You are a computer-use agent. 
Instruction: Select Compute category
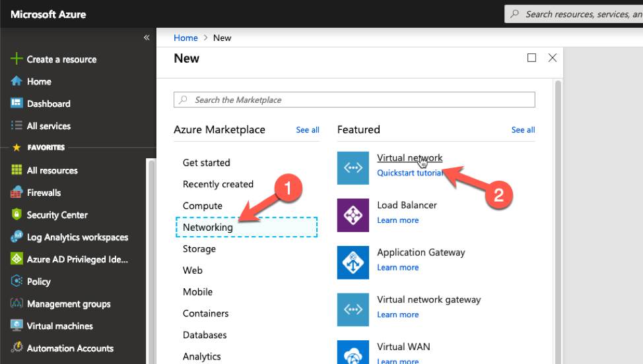click(203, 206)
